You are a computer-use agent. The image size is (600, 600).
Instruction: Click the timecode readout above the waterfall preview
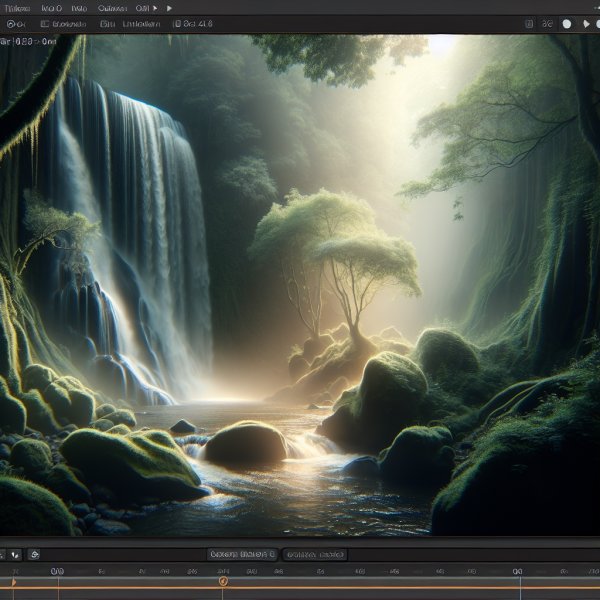(x=29, y=41)
